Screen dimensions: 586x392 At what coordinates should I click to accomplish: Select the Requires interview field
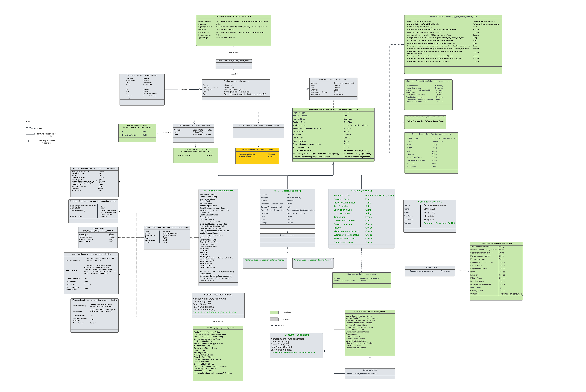tap(204, 35)
